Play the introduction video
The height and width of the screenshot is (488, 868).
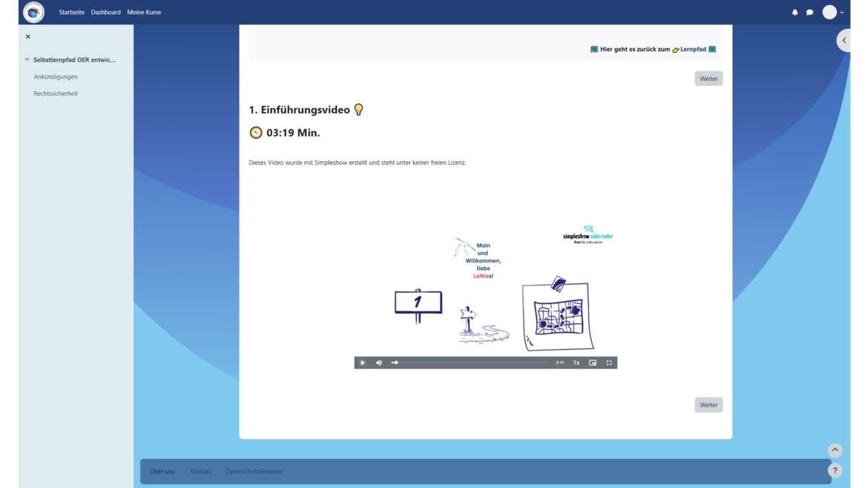[363, 363]
